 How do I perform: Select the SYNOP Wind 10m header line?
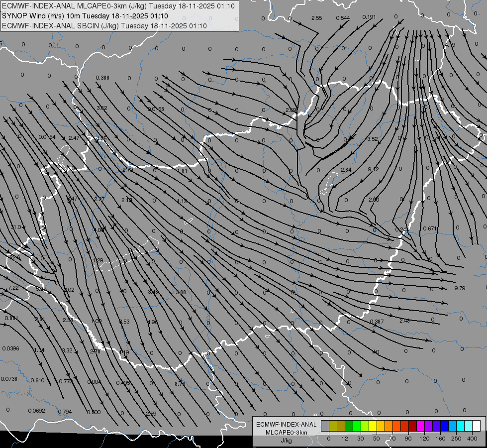tap(85, 16)
